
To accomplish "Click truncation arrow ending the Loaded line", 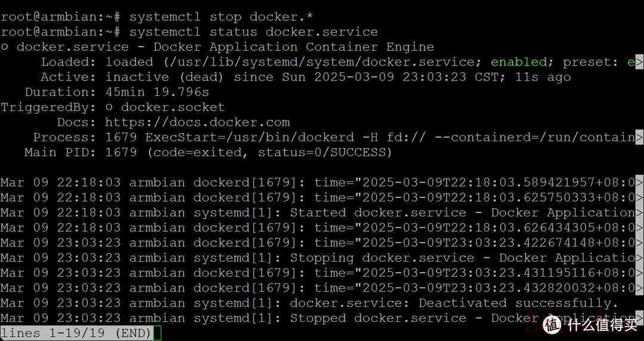I will [x=640, y=62].
